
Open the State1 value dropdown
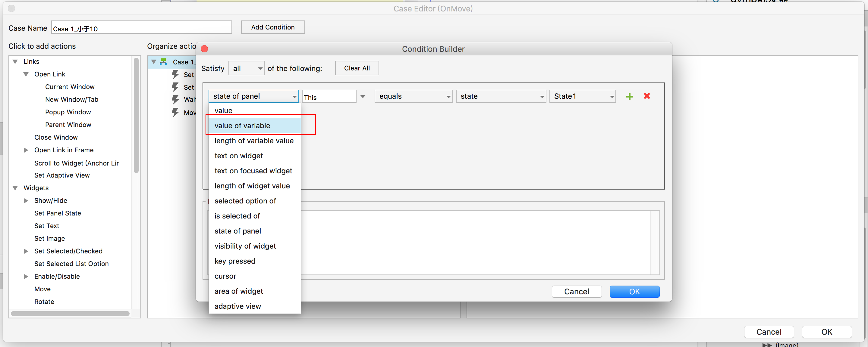[582, 97]
